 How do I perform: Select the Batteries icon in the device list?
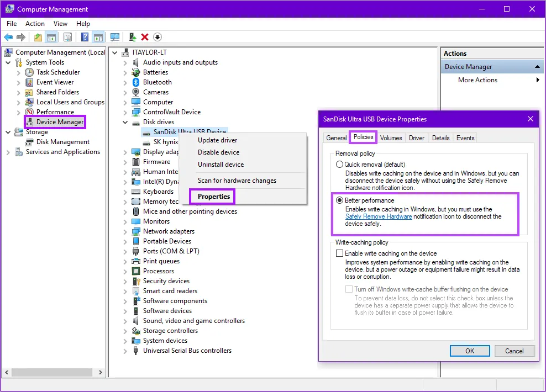tap(136, 72)
